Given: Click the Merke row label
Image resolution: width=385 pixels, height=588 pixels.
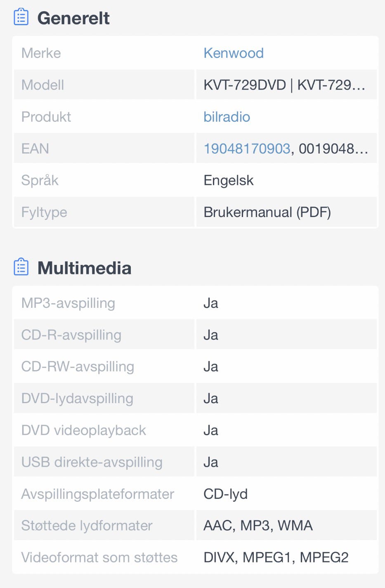Looking at the screenshot, I should (x=41, y=53).
